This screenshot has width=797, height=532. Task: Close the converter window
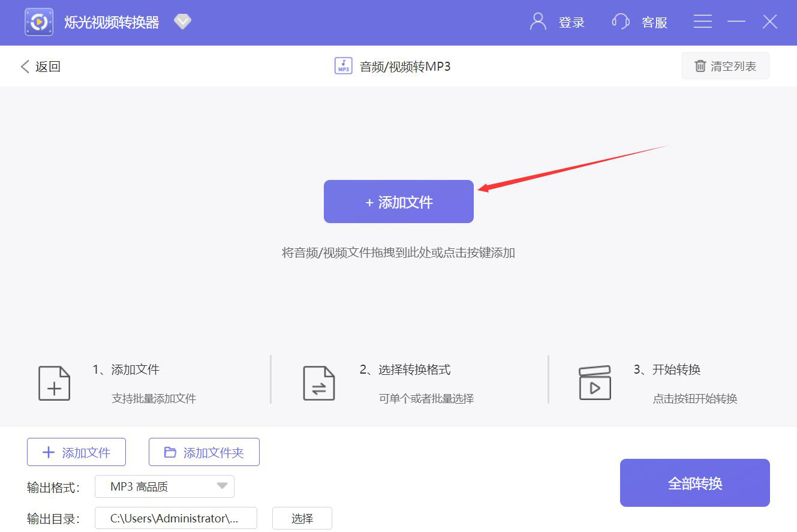click(770, 22)
